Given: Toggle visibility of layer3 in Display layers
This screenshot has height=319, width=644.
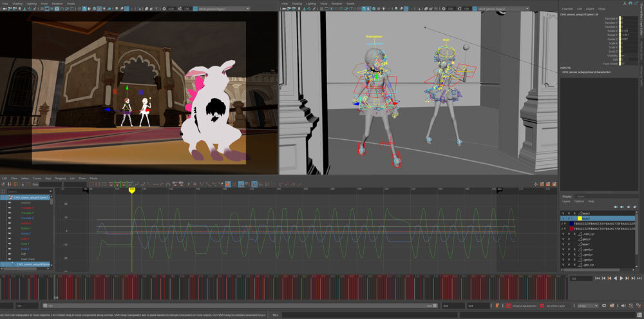Looking at the screenshot, I should (563, 213).
